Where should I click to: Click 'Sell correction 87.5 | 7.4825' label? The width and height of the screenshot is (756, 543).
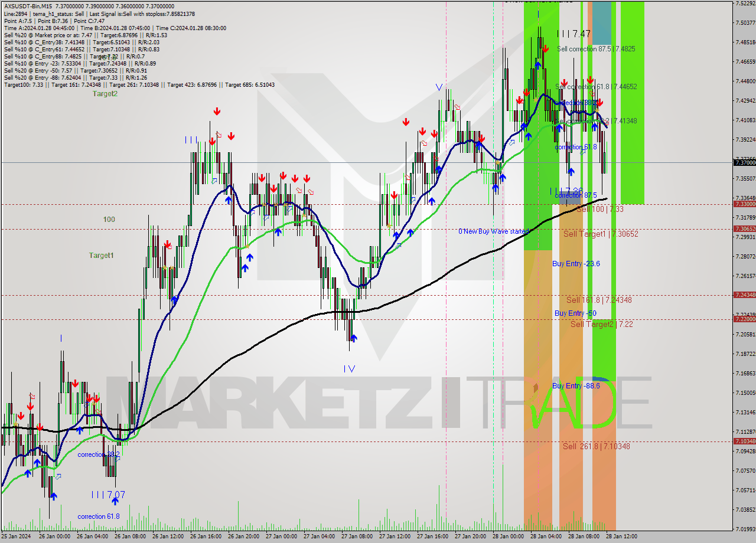point(596,49)
